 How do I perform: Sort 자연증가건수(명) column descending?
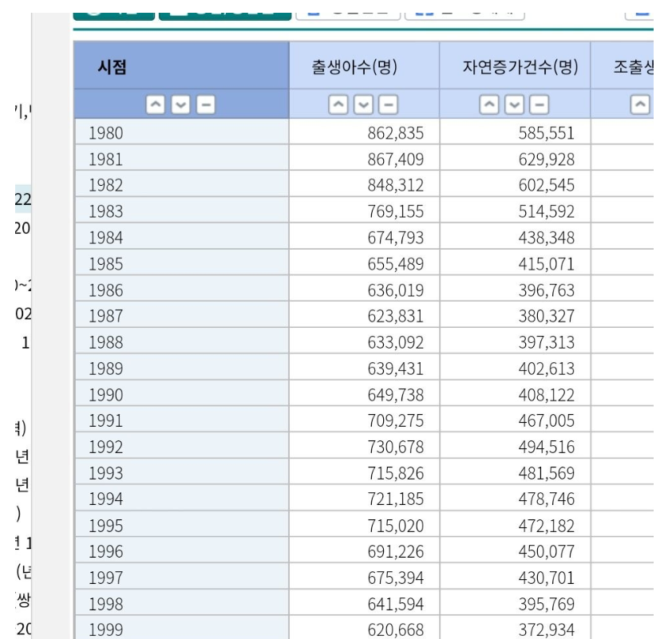[x=514, y=105]
